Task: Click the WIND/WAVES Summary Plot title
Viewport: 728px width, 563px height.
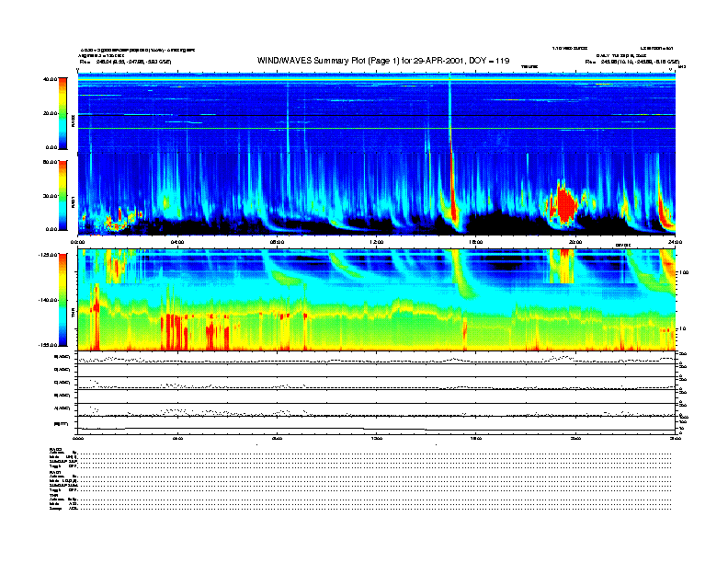Action: pos(383,61)
